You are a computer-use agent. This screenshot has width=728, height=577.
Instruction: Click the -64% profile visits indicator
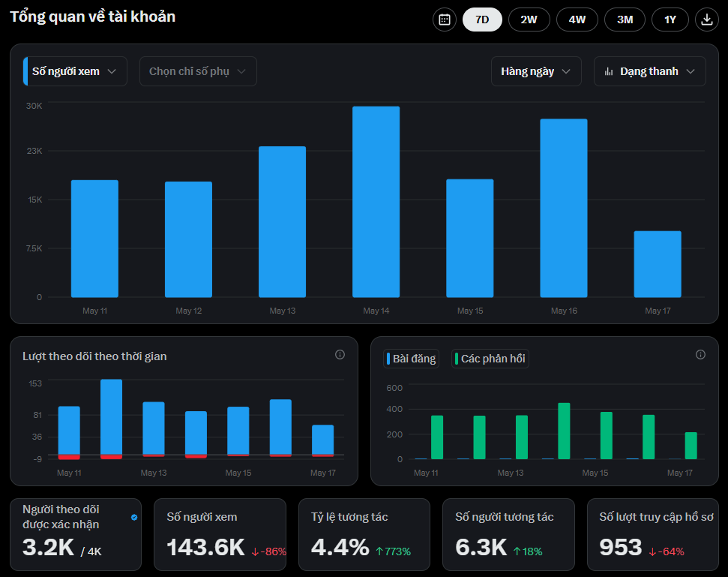[667, 551]
